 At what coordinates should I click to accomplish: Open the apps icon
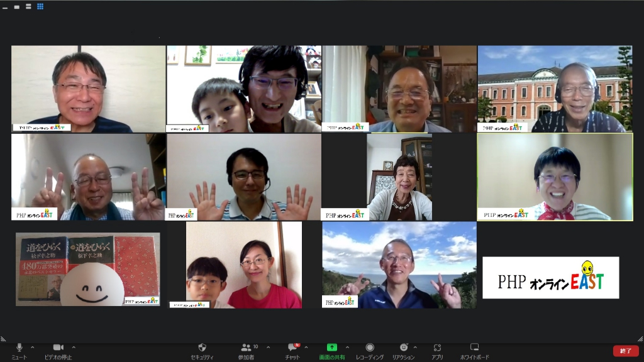point(437,348)
